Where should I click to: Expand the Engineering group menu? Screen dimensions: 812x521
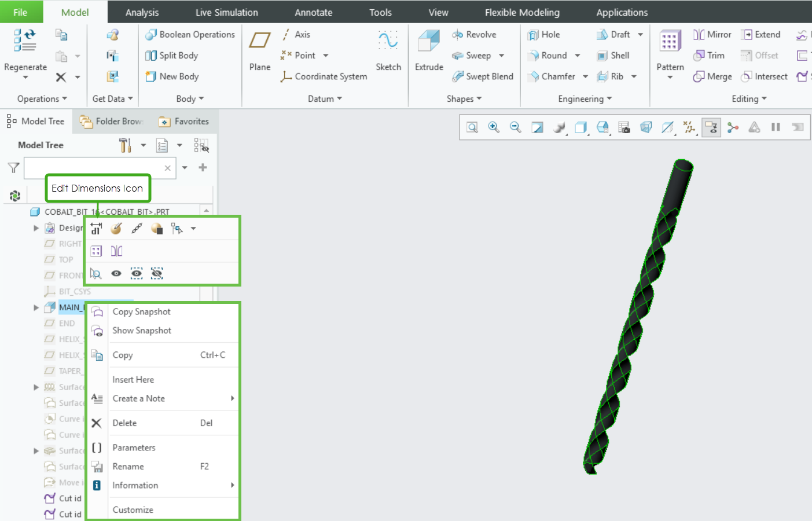[x=585, y=99]
